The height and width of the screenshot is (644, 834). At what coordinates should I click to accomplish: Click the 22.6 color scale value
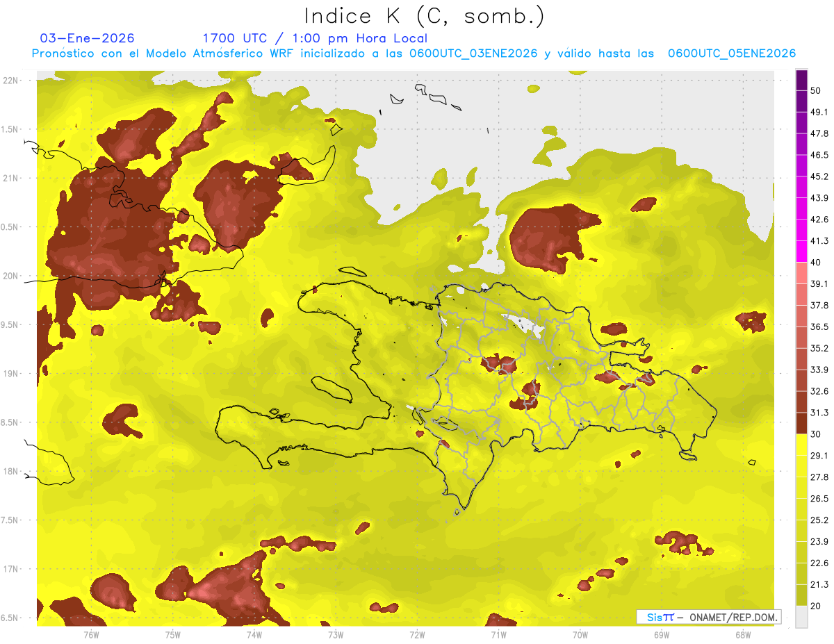[819, 563]
